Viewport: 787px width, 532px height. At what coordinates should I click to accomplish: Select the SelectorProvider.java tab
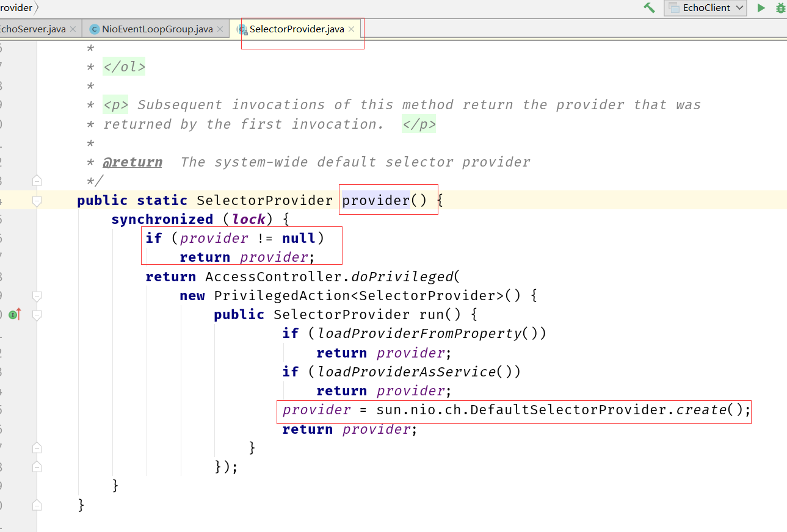pos(297,29)
